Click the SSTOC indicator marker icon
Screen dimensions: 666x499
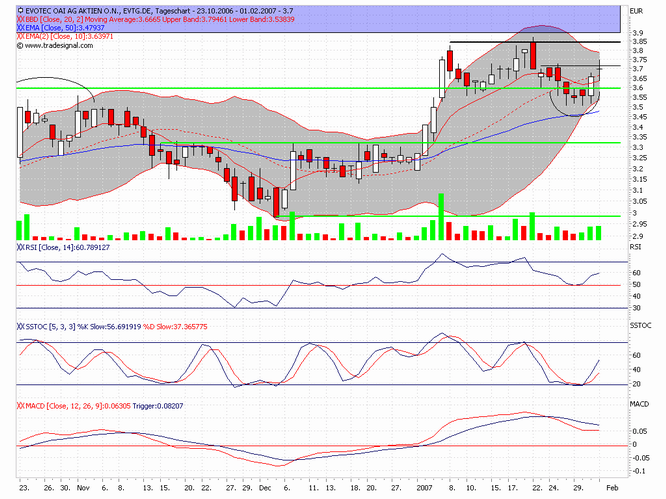[x=20, y=327]
